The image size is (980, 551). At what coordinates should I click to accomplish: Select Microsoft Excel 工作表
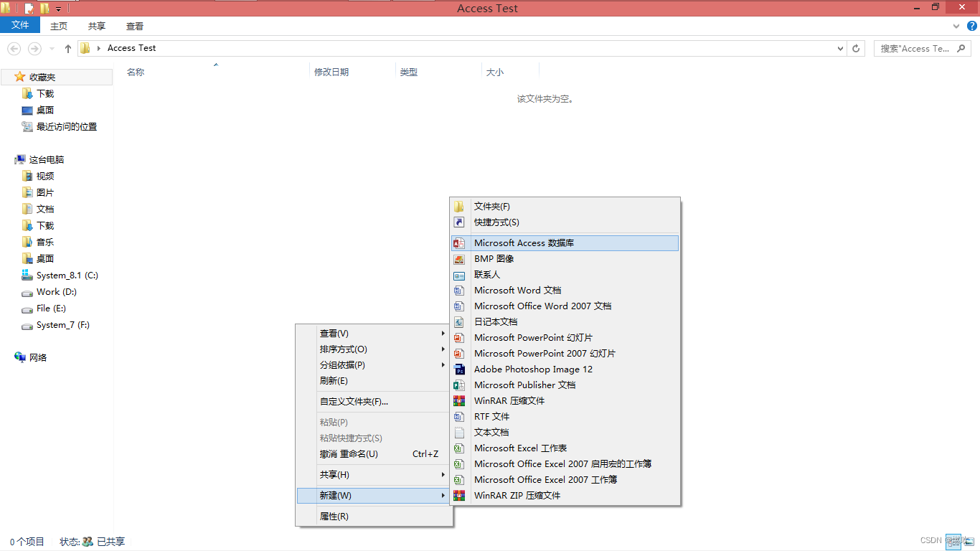[565, 448]
